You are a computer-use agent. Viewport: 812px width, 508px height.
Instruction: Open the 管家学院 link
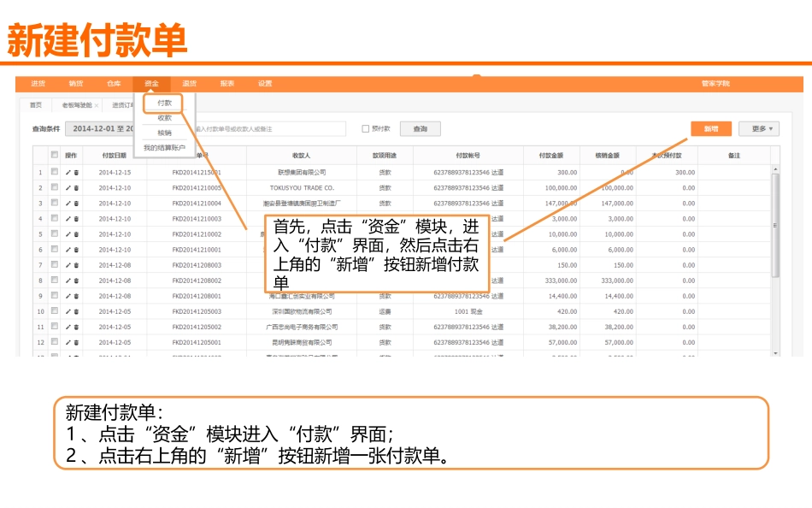[x=715, y=84]
